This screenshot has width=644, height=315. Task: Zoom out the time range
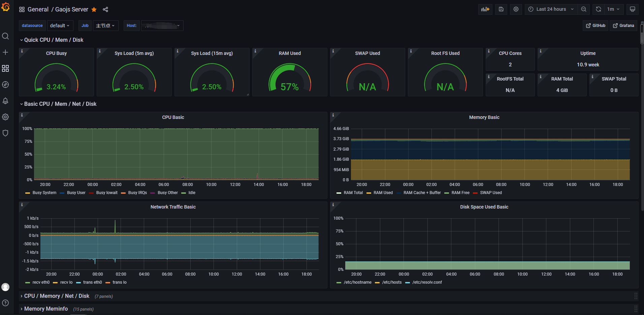(x=584, y=9)
